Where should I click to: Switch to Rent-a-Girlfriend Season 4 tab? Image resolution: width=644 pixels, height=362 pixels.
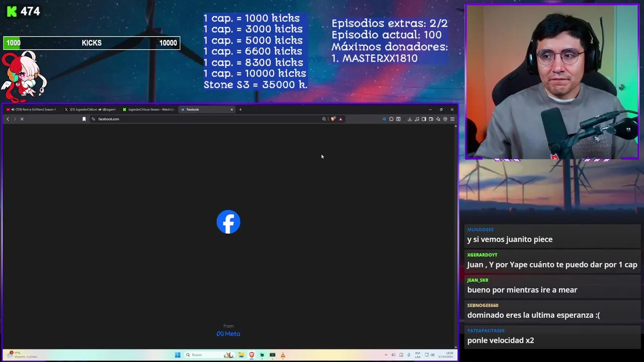[x=32, y=109]
